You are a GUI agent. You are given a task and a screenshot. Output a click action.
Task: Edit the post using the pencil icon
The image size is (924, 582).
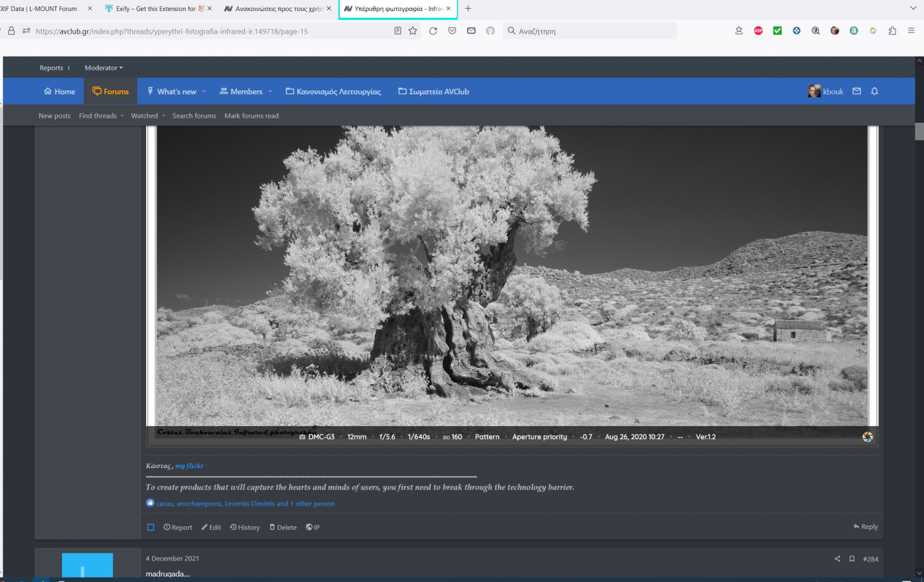point(211,527)
